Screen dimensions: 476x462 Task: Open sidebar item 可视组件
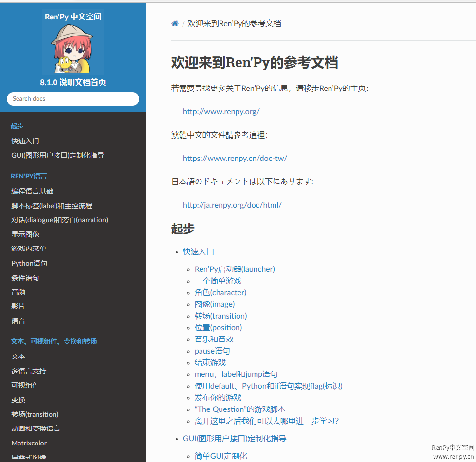tap(25, 385)
